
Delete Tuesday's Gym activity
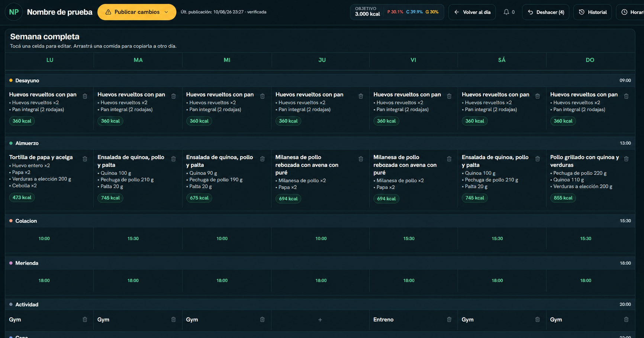click(x=173, y=319)
